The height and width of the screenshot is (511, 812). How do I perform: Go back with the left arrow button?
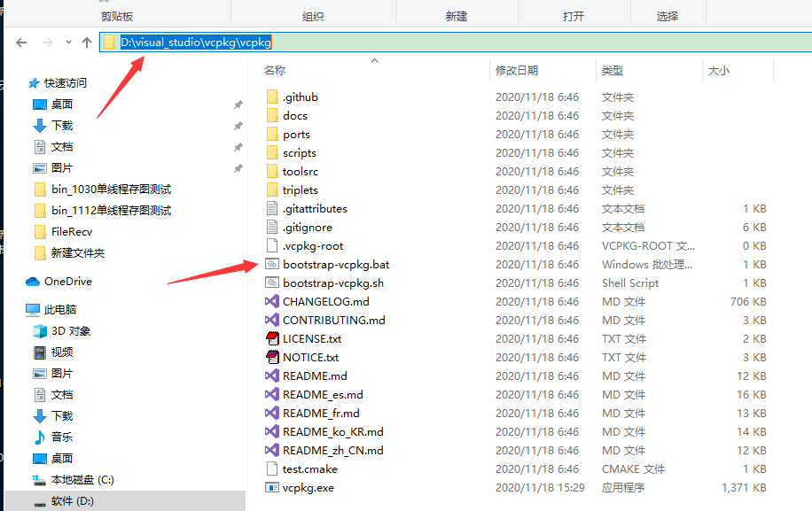pos(21,43)
